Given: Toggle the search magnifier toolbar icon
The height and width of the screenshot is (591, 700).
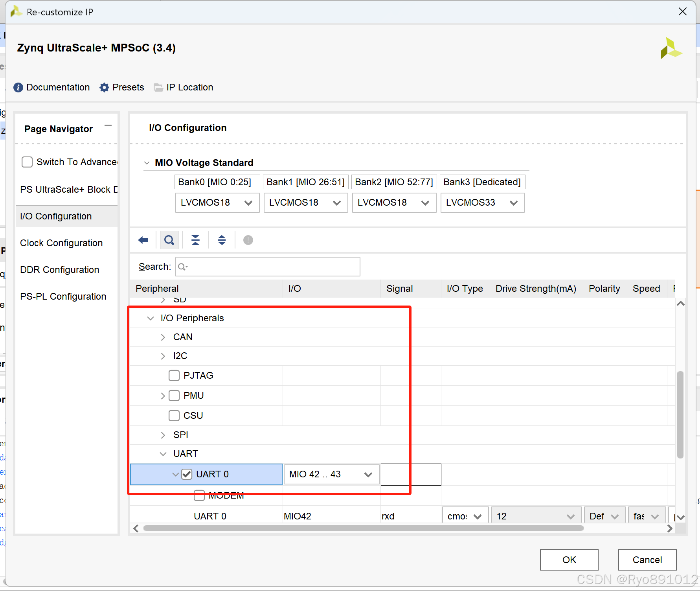Looking at the screenshot, I should 169,240.
